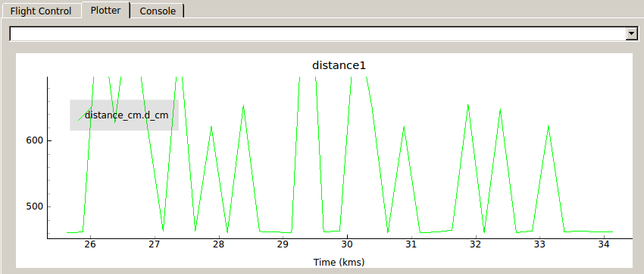
Task: Click the distance_cm.d_cm legend entry
Action: click(127, 115)
